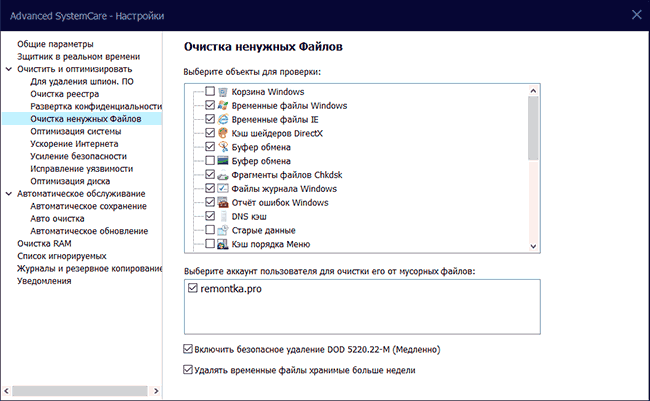Uncheck Фрагменты файлов Chkdsk
The image size is (650, 401).
pyautogui.click(x=210, y=174)
